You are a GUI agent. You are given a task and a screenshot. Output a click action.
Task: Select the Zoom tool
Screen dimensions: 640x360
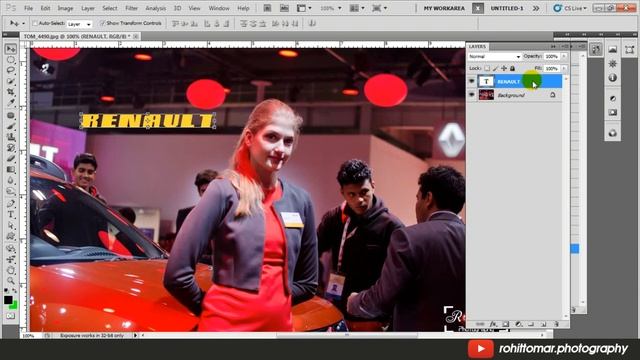[11, 281]
